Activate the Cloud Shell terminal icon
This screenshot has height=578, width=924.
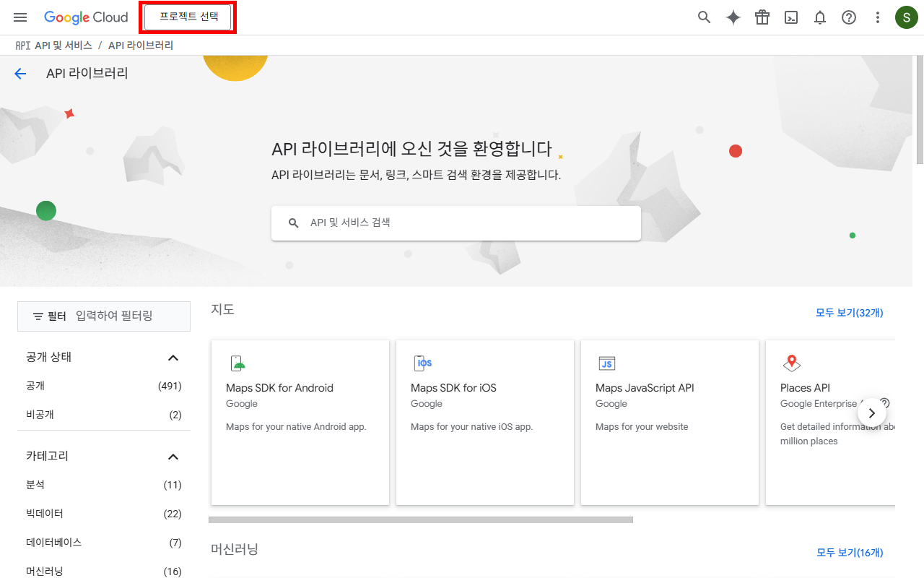(791, 17)
